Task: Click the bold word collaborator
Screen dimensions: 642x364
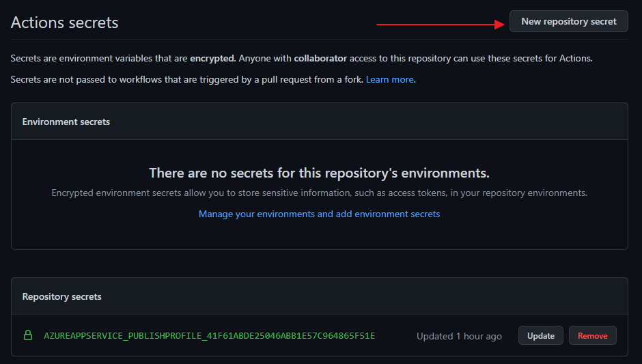Action: pos(320,58)
